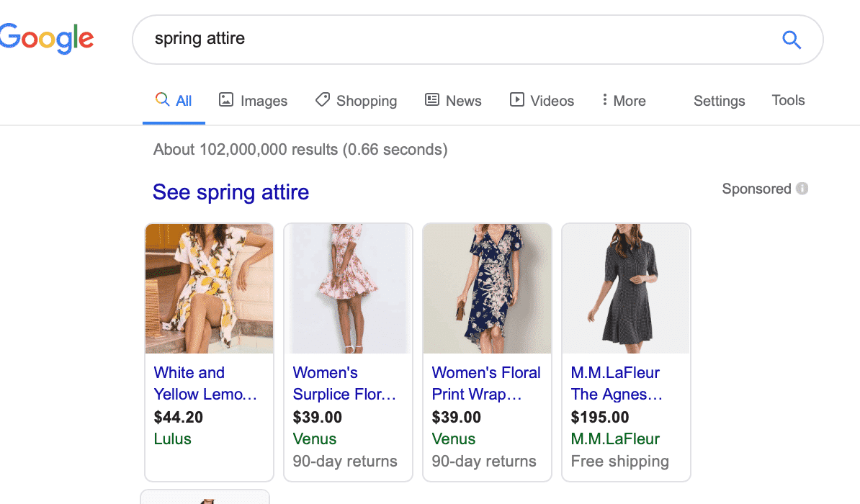
Task: Switch to the Shopping tab
Action: tap(356, 100)
